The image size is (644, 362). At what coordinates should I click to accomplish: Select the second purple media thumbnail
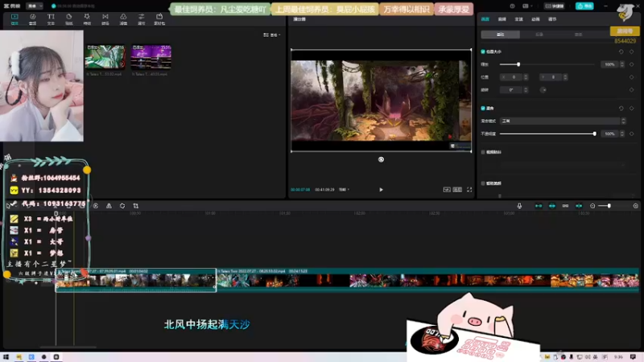pyautogui.click(x=151, y=56)
